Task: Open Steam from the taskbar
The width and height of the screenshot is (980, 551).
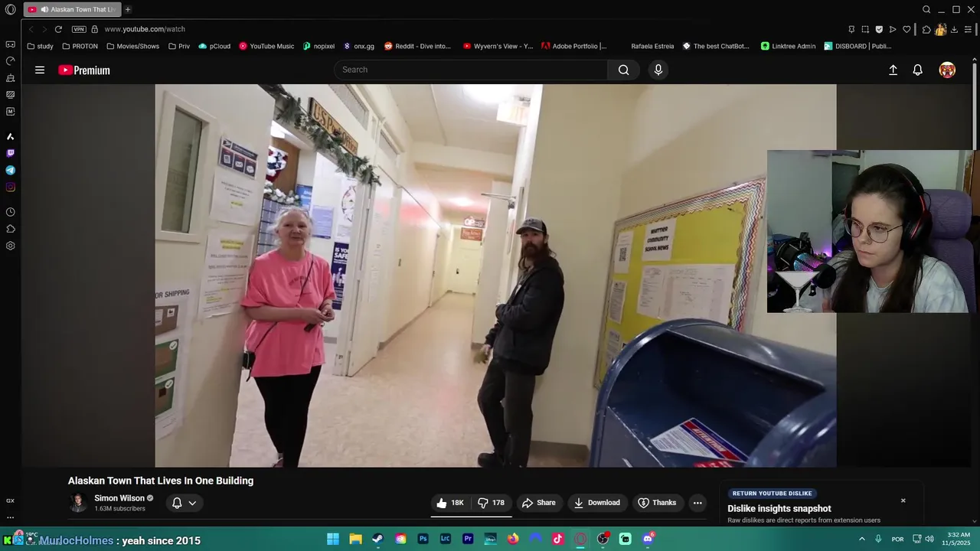Action: pyautogui.click(x=378, y=539)
